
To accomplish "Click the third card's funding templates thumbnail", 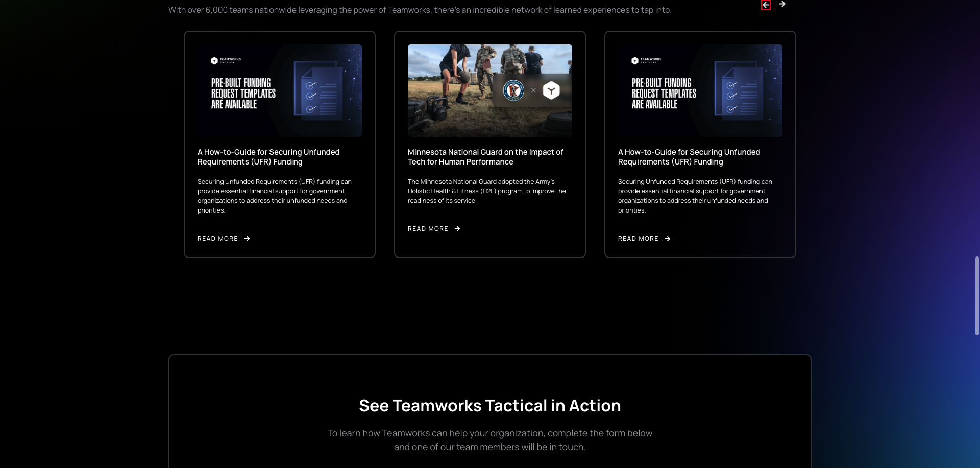I will click(700, 90).
